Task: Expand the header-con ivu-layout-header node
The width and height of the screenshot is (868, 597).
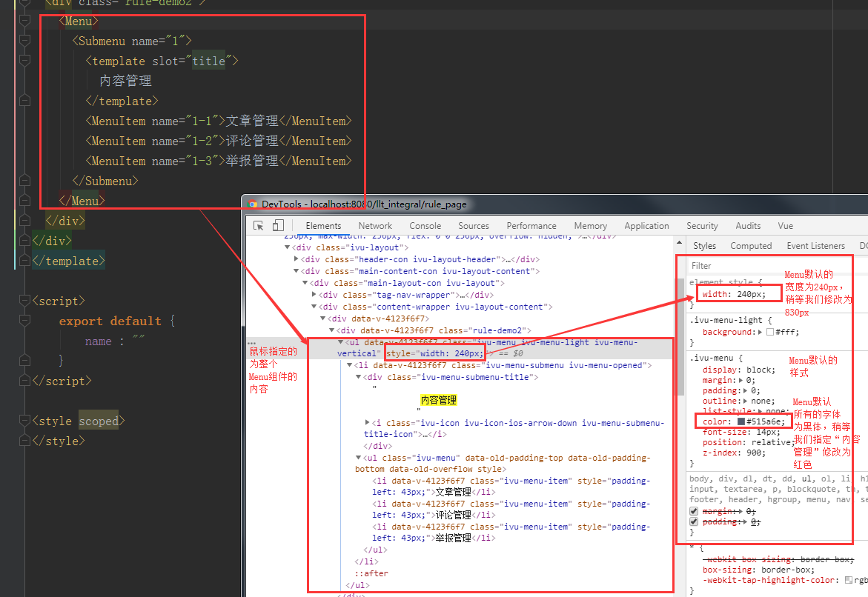Action: 296,259
